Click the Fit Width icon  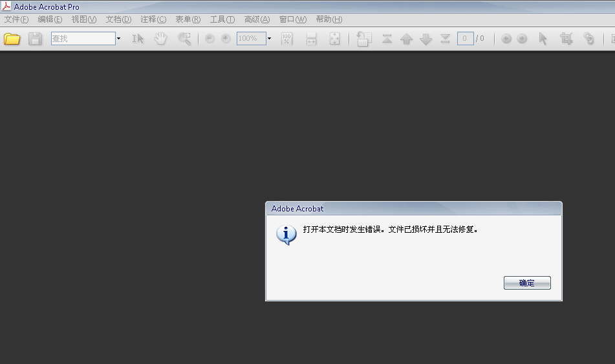point(311,38)
